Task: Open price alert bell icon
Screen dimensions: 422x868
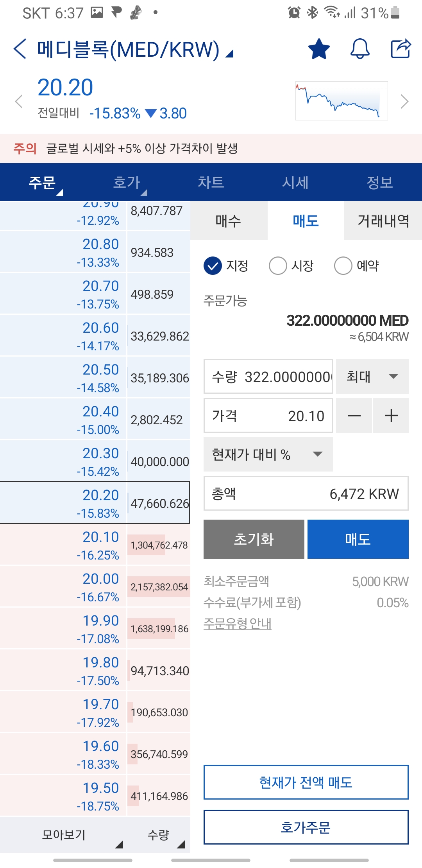Action: (360, 49)
